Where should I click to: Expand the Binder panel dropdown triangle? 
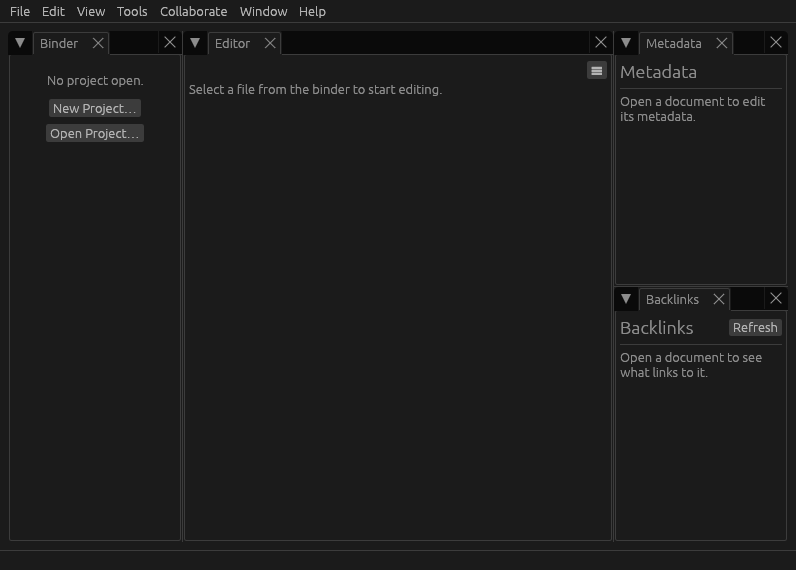click(x=20, y=43)
